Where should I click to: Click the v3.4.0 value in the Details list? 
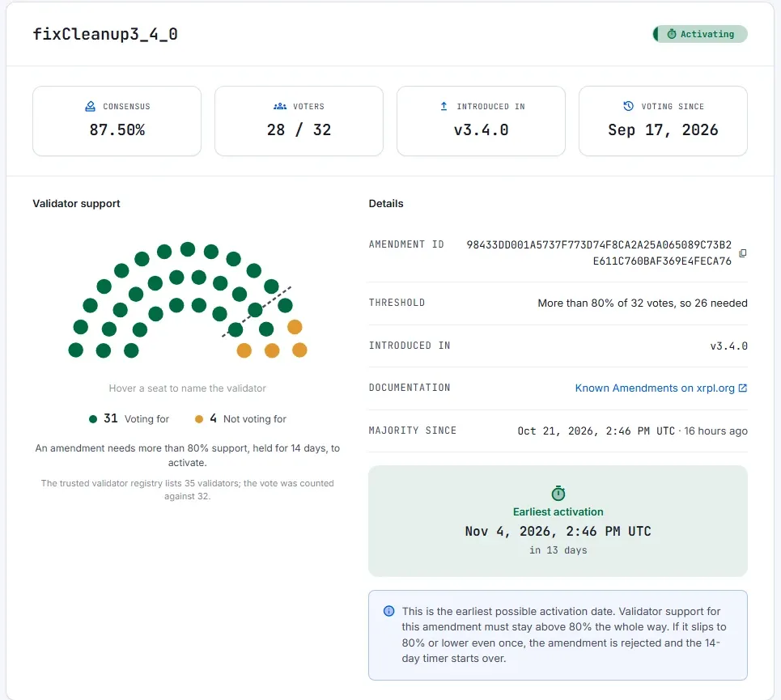click(x=728, y=346)
